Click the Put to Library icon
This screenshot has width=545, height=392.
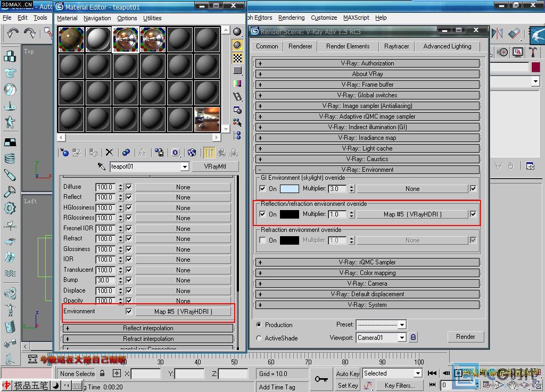pos(159,153)
